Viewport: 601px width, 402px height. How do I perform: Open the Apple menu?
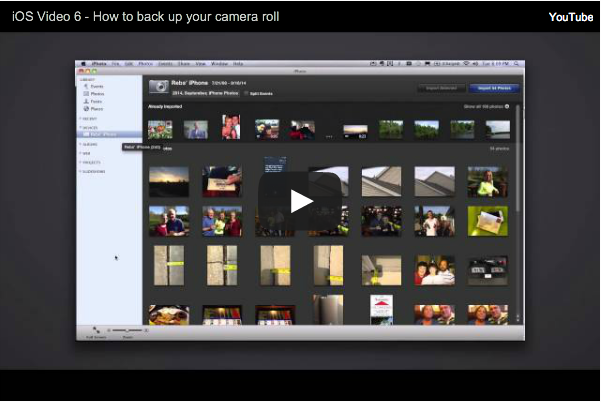point(83,64)
